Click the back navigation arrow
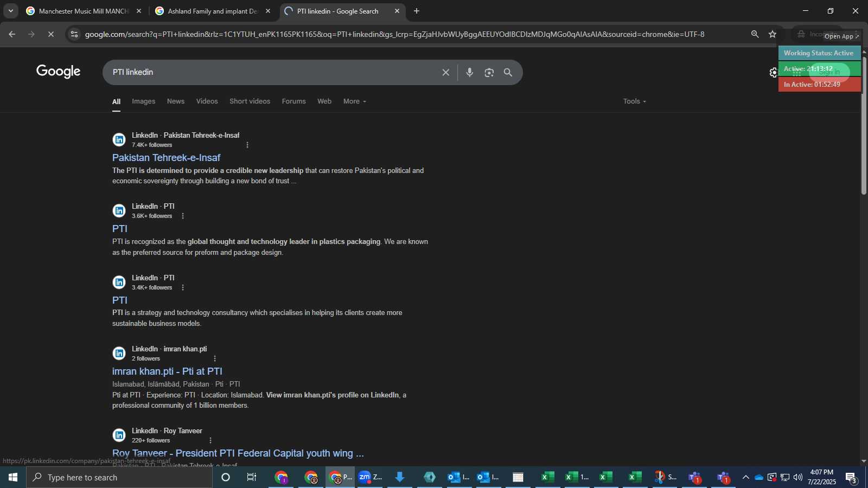 12,34
